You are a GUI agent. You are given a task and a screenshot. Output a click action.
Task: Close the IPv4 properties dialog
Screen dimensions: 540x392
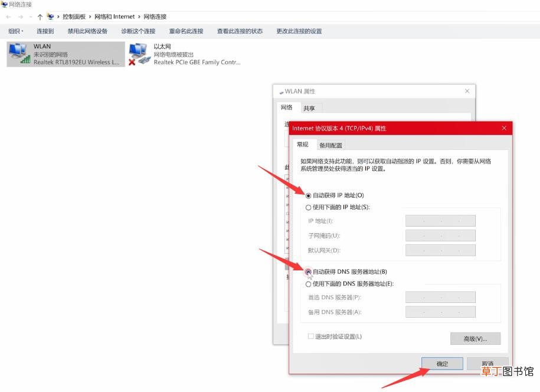[504, 128]
